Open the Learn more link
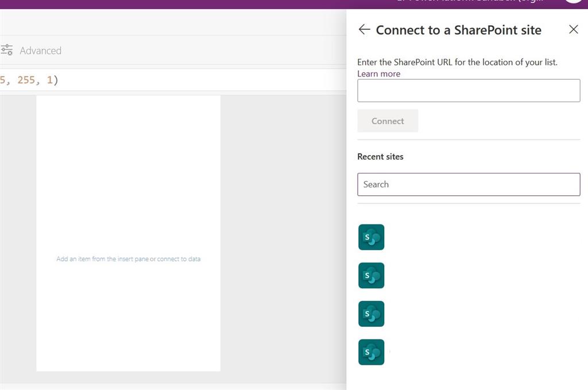Viewport: 588px width, 390px height. point(378,74)
